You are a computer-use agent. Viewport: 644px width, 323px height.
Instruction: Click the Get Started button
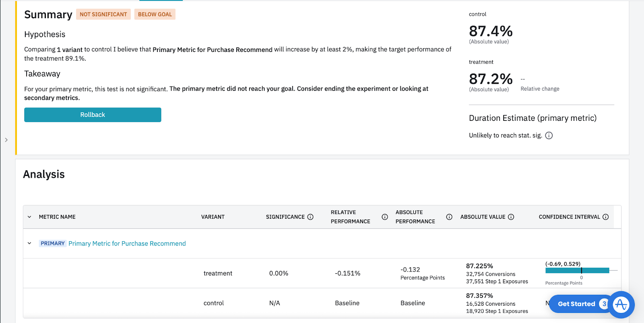576,304
